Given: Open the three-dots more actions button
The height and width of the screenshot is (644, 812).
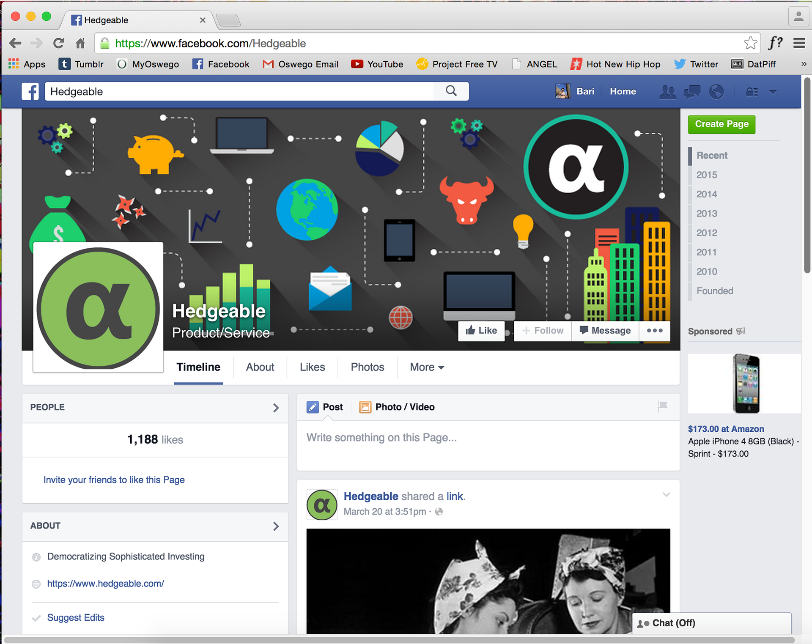Looking at the screenshot, I should (655, 331).
